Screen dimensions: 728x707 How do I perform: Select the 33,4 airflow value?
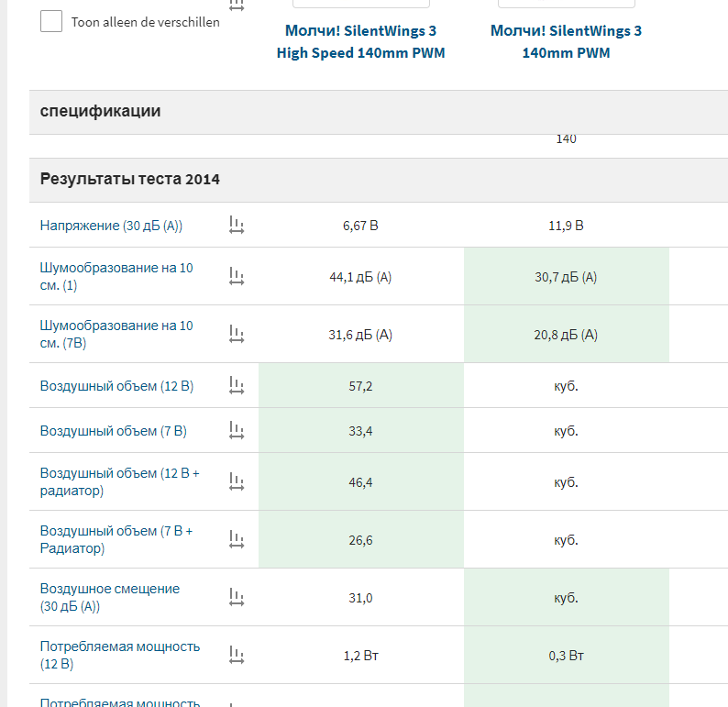[360, 431]
